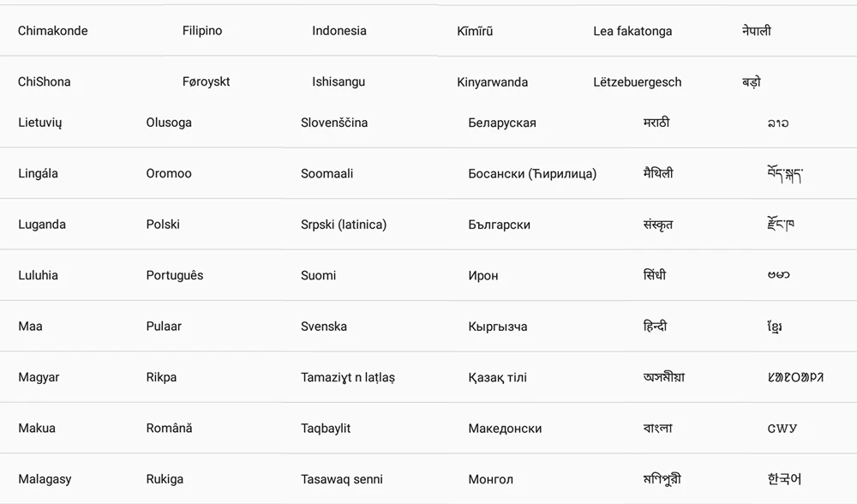
Task: Select Srpski (latinica) from the options
Action: tap(342, 224)
